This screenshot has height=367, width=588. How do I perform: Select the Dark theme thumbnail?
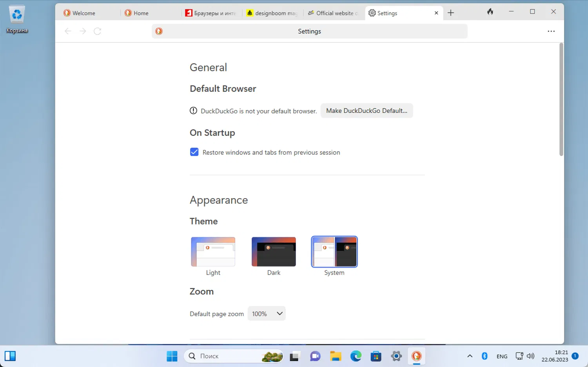(274, 252)
